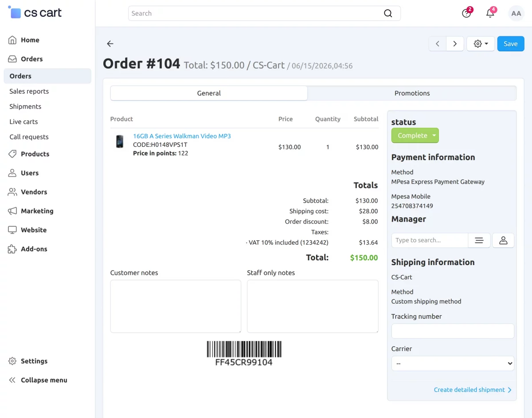Click the Add-ons puzzle icon
Screen dimensions: 532x418
click(12, 249)
